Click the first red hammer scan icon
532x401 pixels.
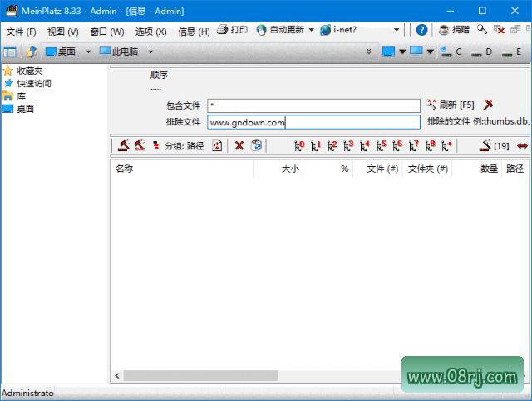pos(124,146)
